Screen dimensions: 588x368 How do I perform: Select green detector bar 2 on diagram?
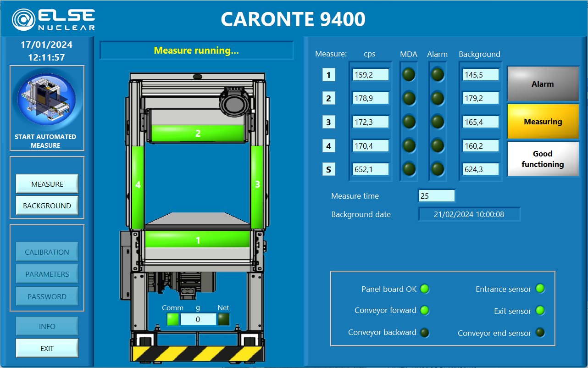198,133
